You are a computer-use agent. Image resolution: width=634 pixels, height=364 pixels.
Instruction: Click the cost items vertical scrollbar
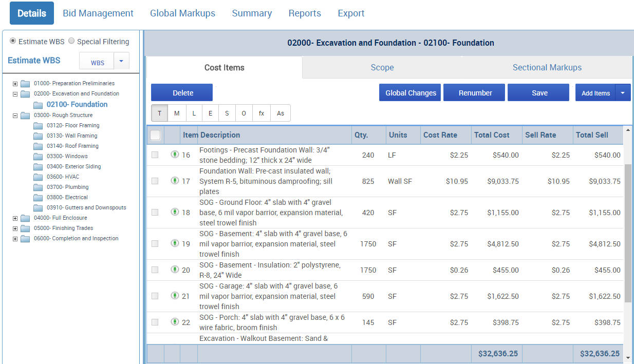628,232
